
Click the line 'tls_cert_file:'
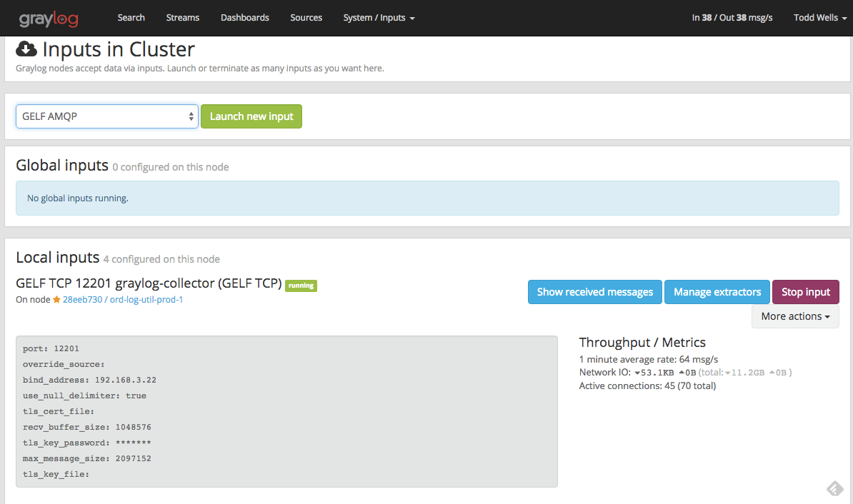pos(58,412)
